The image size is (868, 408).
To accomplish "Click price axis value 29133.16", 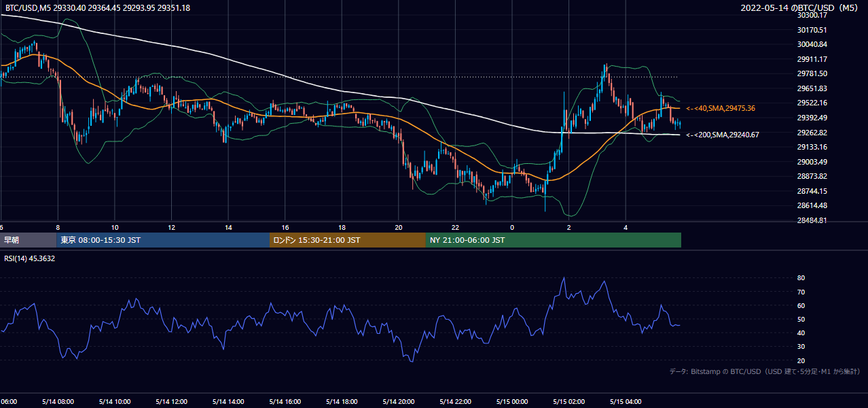I will click(x=812, y=147).
